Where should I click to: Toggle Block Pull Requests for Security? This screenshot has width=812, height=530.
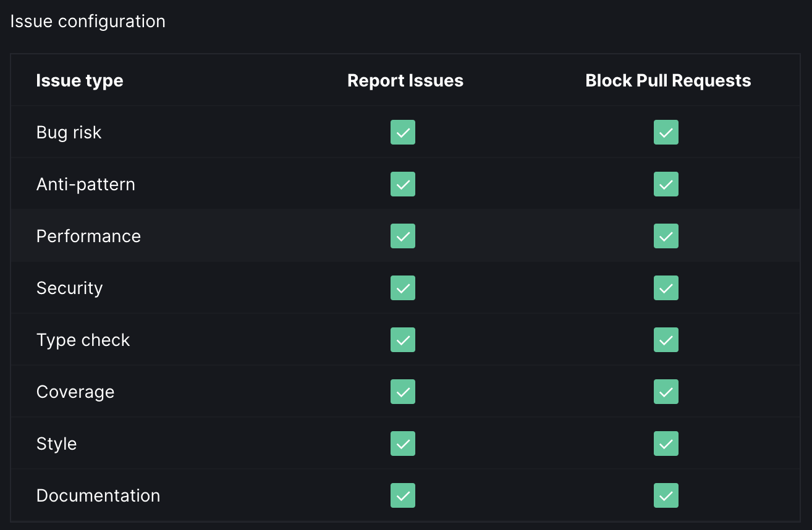pos(666,287)
